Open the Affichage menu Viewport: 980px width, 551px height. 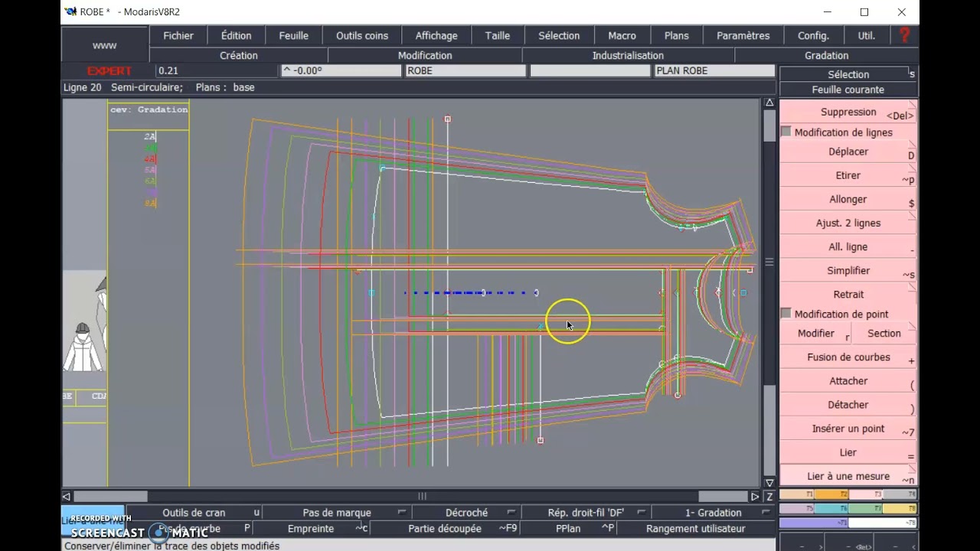(436, 36)
